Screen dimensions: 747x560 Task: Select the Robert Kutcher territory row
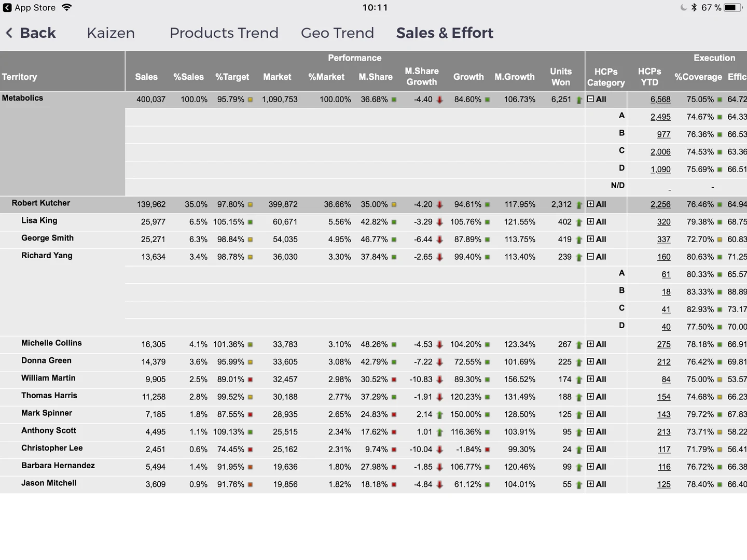tap(374, 204)
